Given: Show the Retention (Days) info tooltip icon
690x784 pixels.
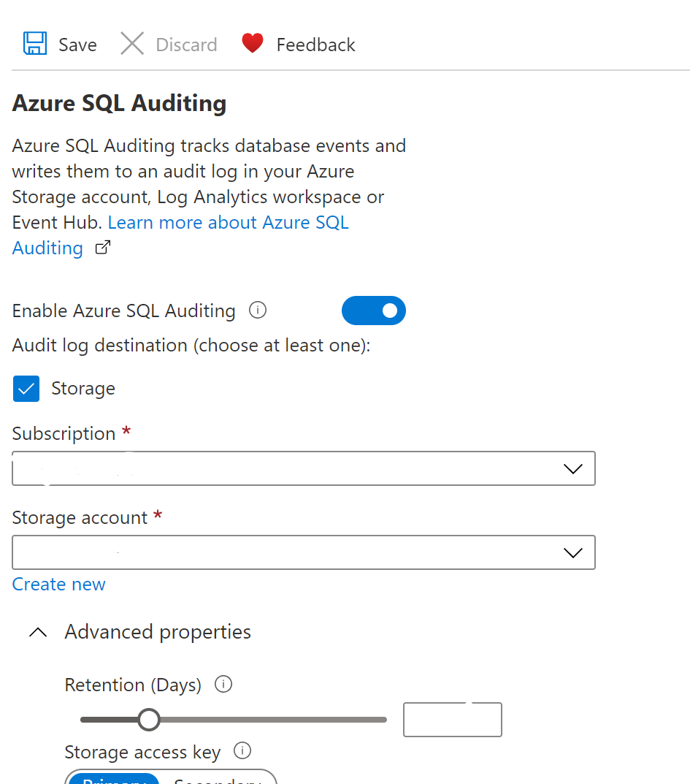Looking at the screenshot, I should pos(224,685).
